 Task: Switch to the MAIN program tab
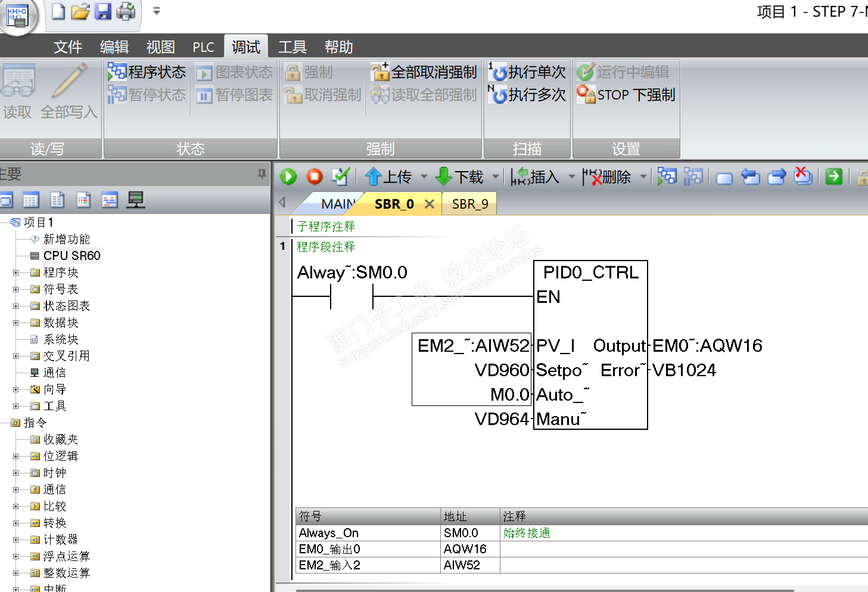pyautogui.click(x=338, y=204)
